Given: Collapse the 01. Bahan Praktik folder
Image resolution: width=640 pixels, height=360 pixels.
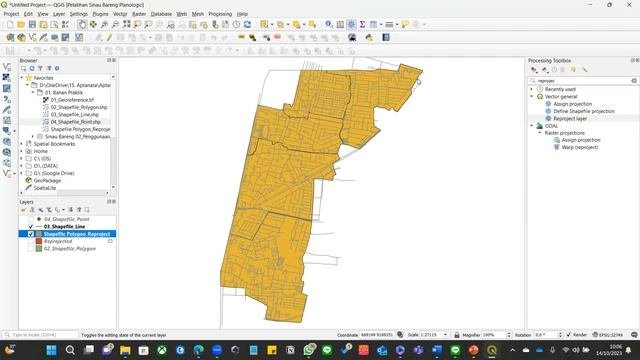Looking at the screenshot, I should 33,93.
